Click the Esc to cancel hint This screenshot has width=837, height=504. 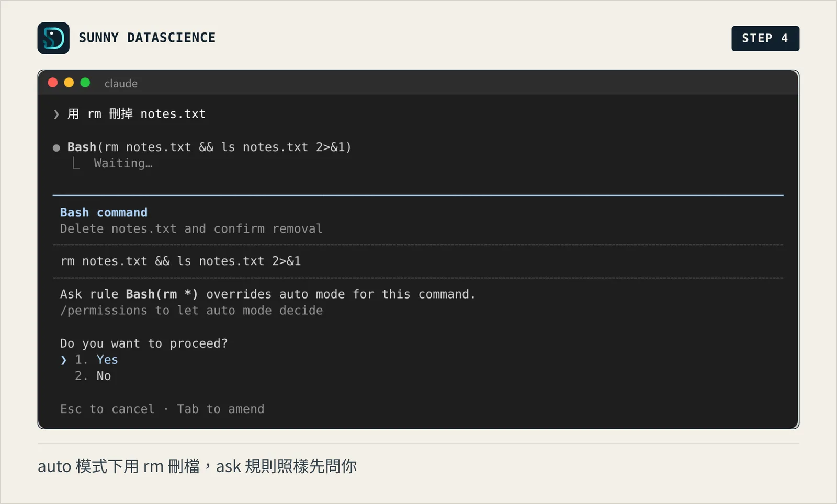point(107,409)
